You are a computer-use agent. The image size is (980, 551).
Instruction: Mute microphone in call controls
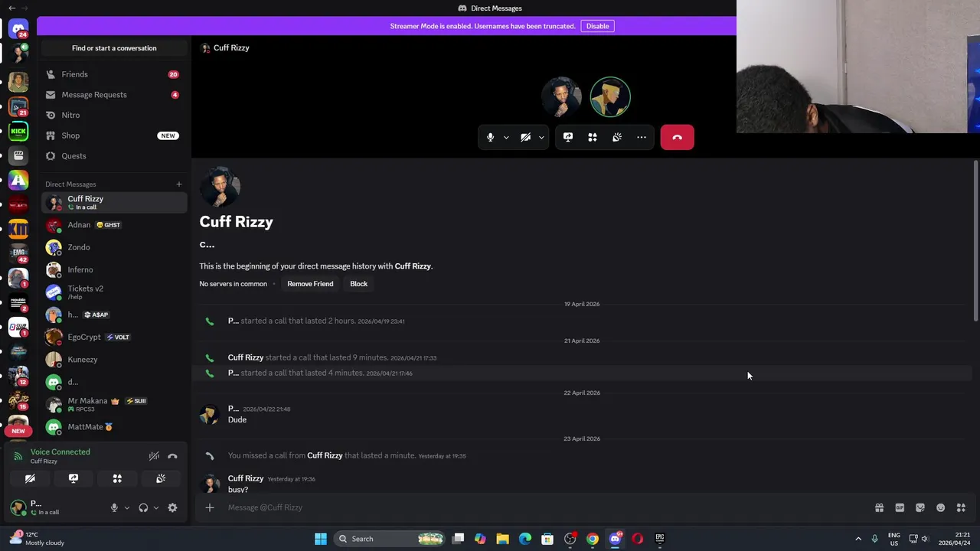[x=490, y=137]
